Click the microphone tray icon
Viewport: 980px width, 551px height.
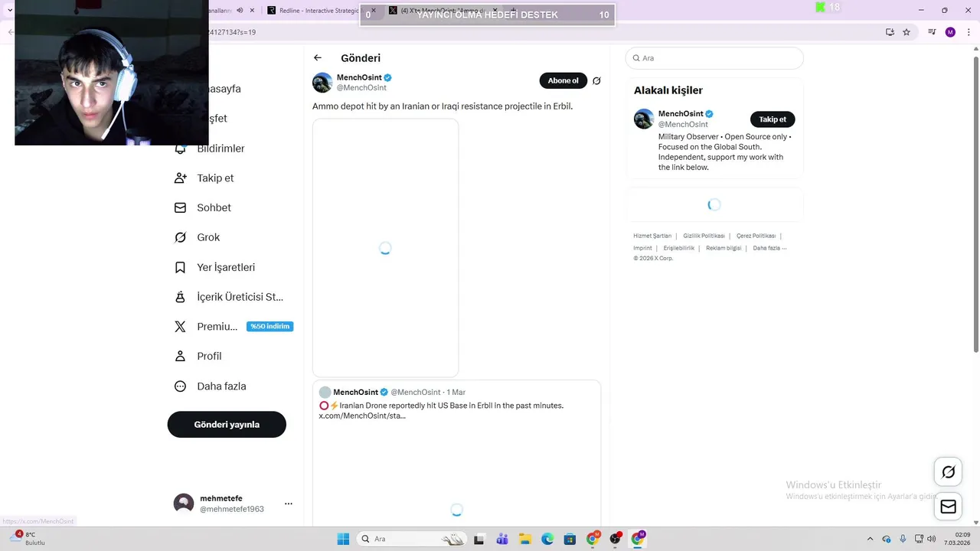903,539
